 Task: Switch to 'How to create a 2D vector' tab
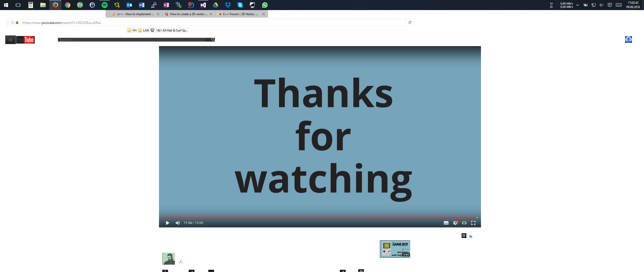click(188, 14)
